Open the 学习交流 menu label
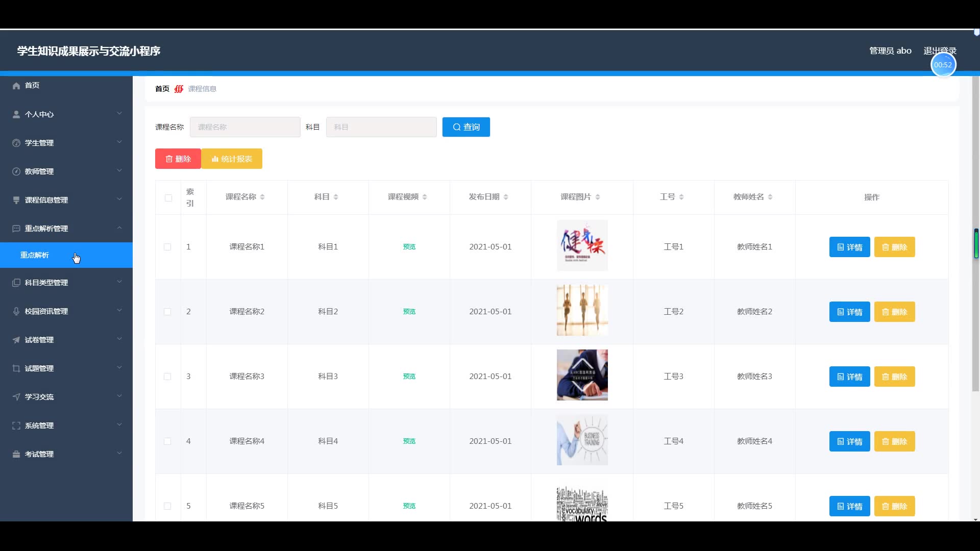Image resolution: width=980 pixels, height=551 pixels. click(x=39, y=397)
